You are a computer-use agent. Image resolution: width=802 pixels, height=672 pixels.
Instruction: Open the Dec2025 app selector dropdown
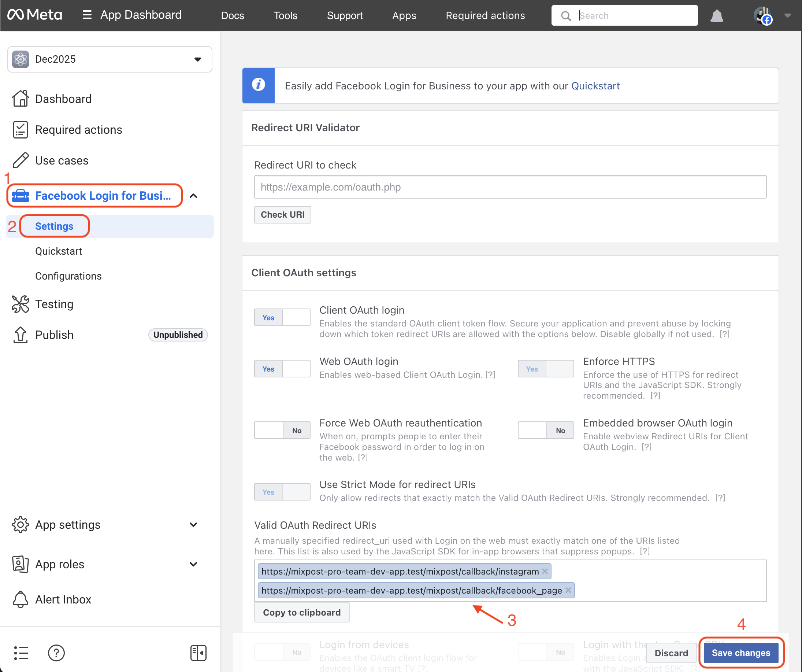coord(109,59)
